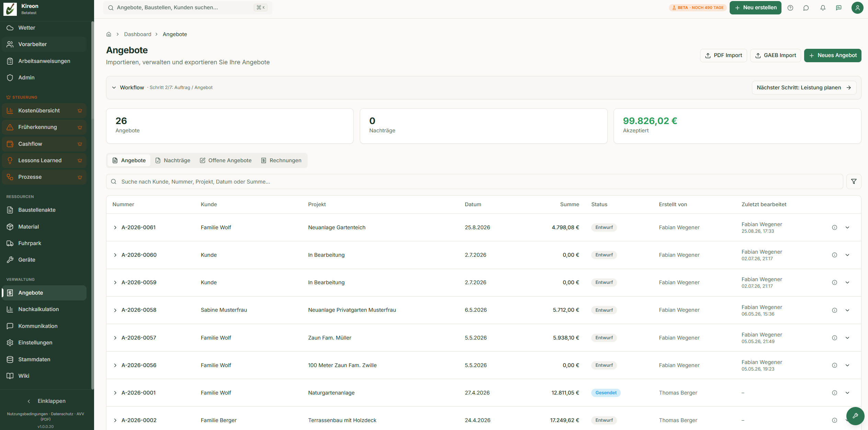Viewport: 868px width, 430px height.
Task: Click the Gesendet status badge
Action: (x=606, y=393)
